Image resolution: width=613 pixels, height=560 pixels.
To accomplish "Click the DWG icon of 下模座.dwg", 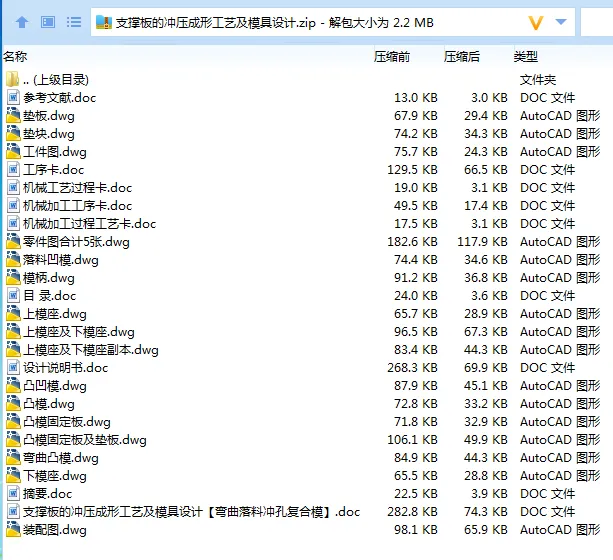I will [x=13, y=476].
